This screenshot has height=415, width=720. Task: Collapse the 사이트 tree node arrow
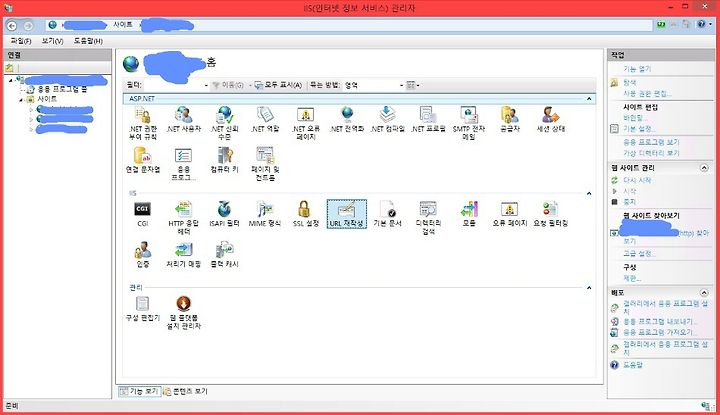pos(21,99)
